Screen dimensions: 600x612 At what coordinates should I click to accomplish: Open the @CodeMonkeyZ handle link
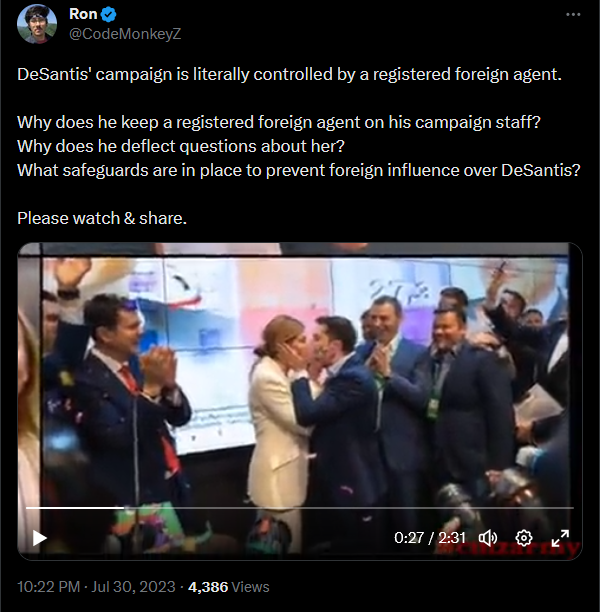click(125, 34)
